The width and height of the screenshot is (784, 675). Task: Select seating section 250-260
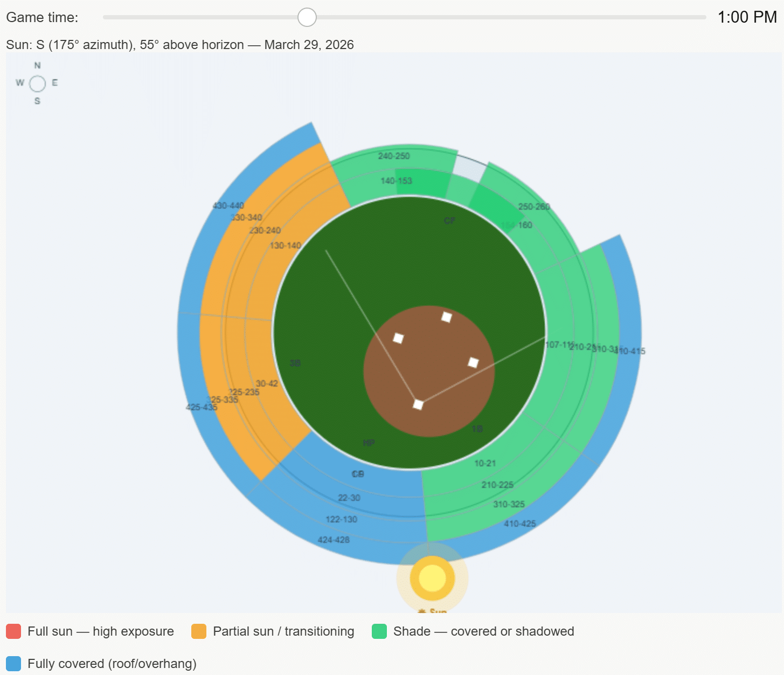(x=533, y=206)
